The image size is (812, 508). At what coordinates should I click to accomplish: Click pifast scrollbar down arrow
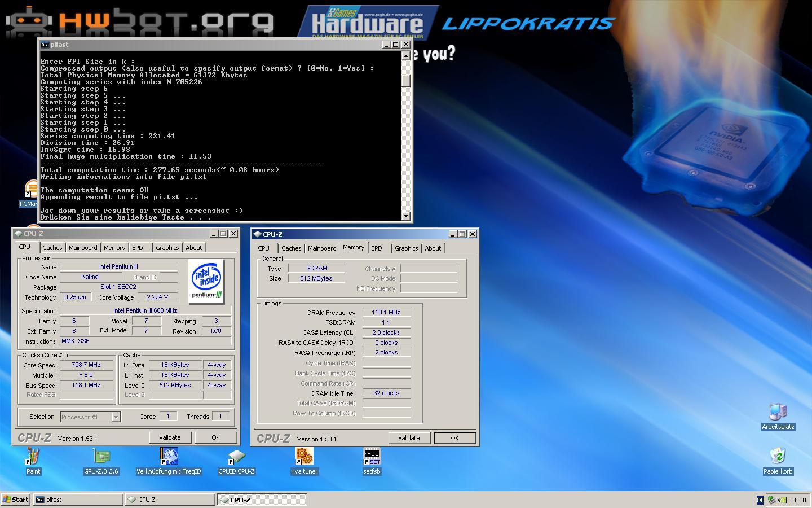point(406,216)
